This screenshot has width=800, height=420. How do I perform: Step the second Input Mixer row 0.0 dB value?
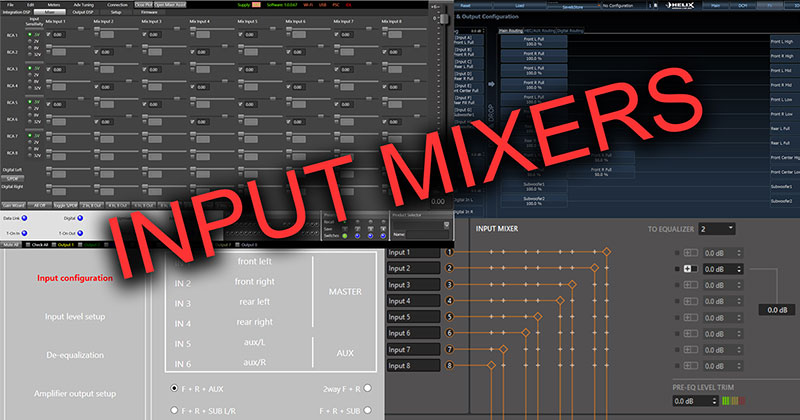(739, 269)
